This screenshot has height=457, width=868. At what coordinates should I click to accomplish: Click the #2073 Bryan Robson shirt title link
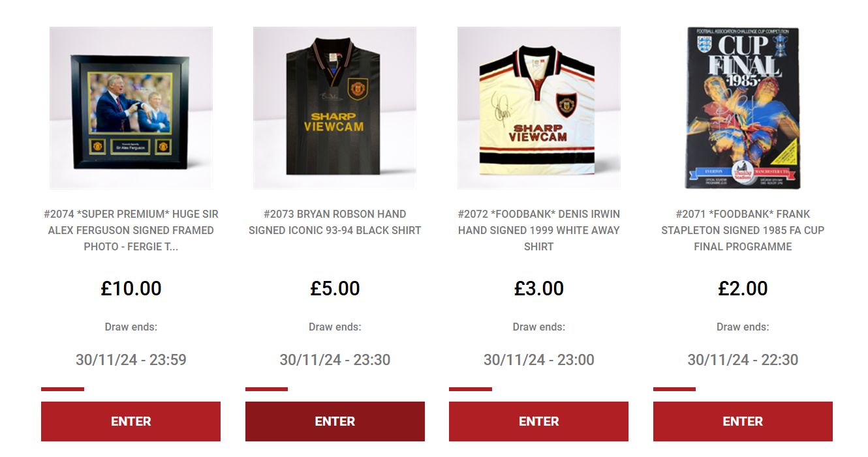[335, 222]
